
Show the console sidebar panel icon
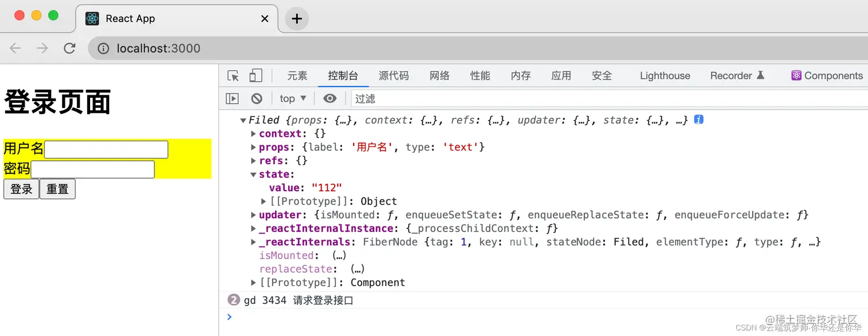(232, 98)
